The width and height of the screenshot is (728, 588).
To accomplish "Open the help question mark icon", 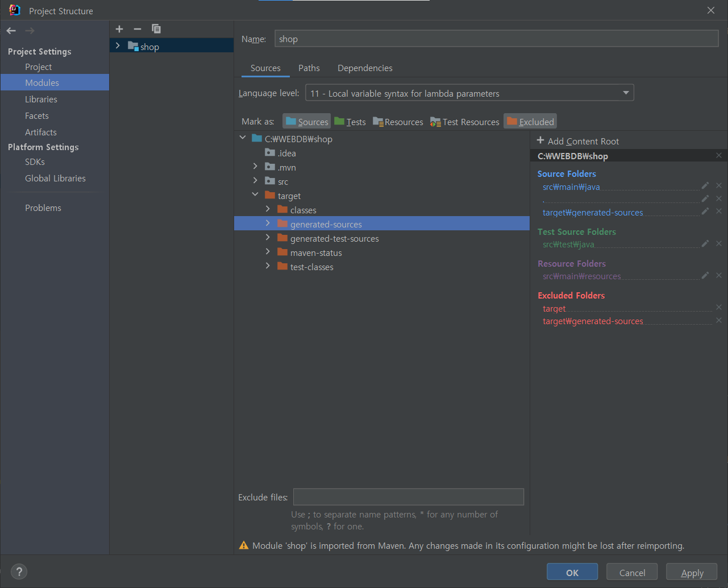I will (19, 572).
